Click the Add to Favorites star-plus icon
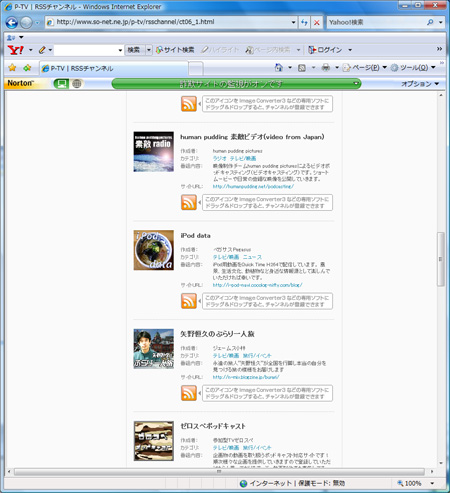This screenshot has width=450, height=493. click(x=27, y=68)
